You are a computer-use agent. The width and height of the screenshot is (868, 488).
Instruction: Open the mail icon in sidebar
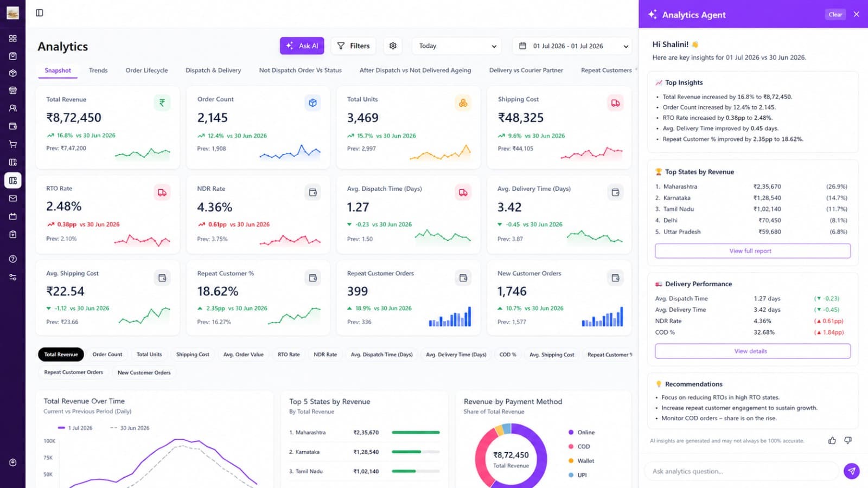tap(13, 198)
